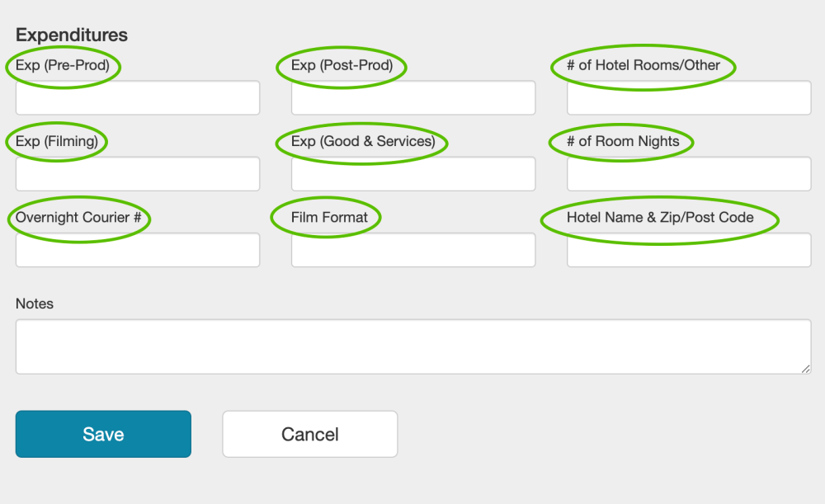This screenshot has height=504, width=825.
Task: Click into the Exp (Filming) input box
Action: pos(138,174)
